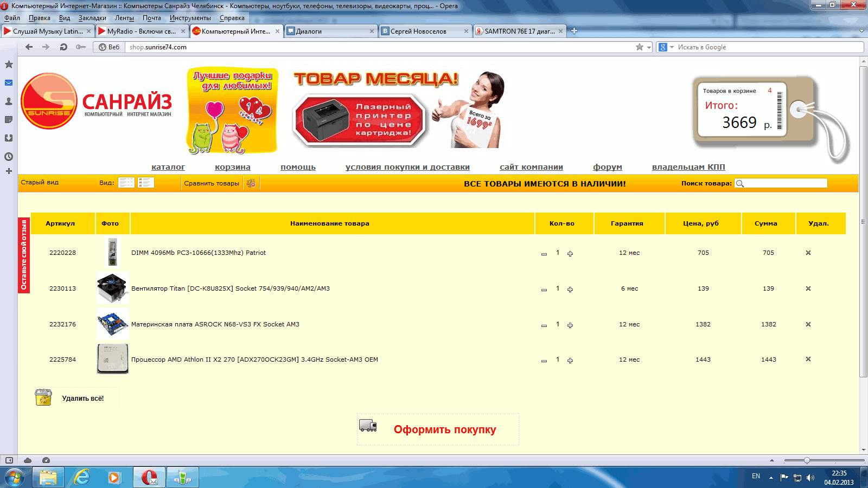Increase the quantity of Вентилятор Titan
Viewport: 868px width, 488px height.
pos(570,290)
